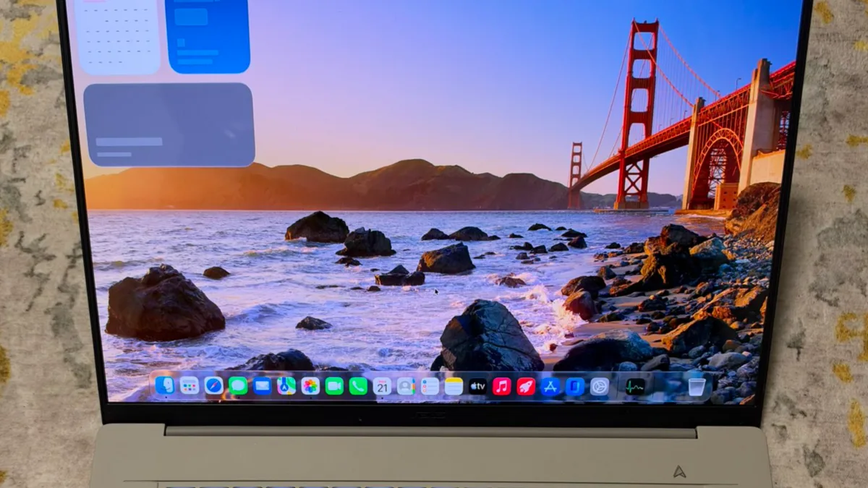868x488 pixels.
Task: Launch Maps from the Dock
Action: [x=286, y=385]
